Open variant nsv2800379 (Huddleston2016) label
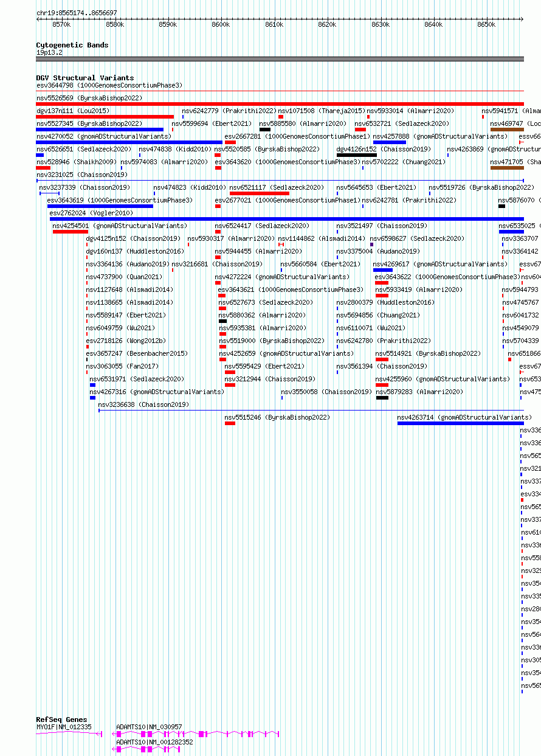Viewport: 541px width, 756px height. tap(386, 303)
